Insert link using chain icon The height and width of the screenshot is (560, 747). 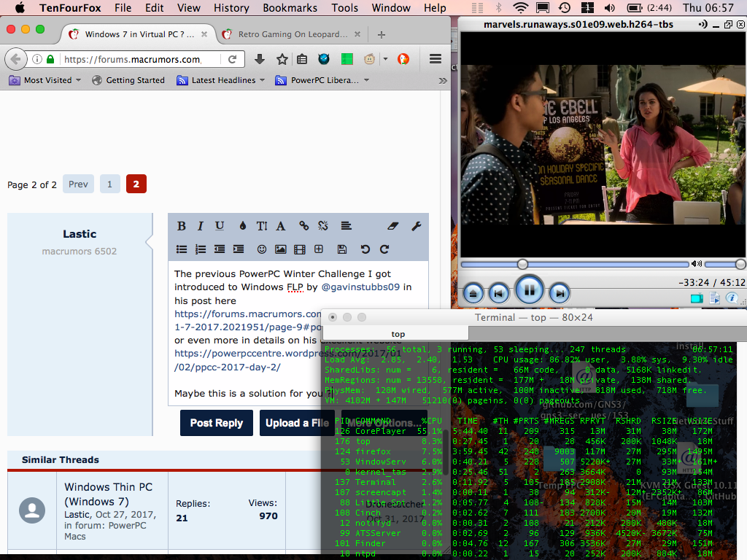point(303,226)
